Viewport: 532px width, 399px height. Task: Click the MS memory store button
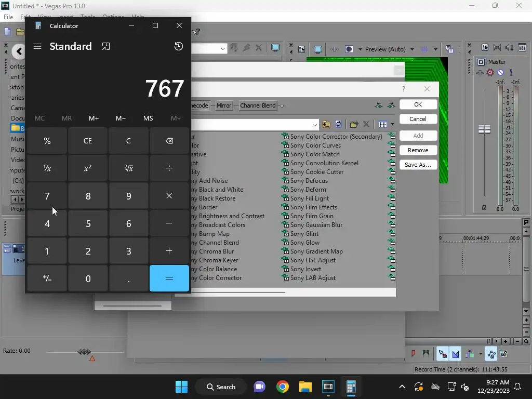(148, 118)
